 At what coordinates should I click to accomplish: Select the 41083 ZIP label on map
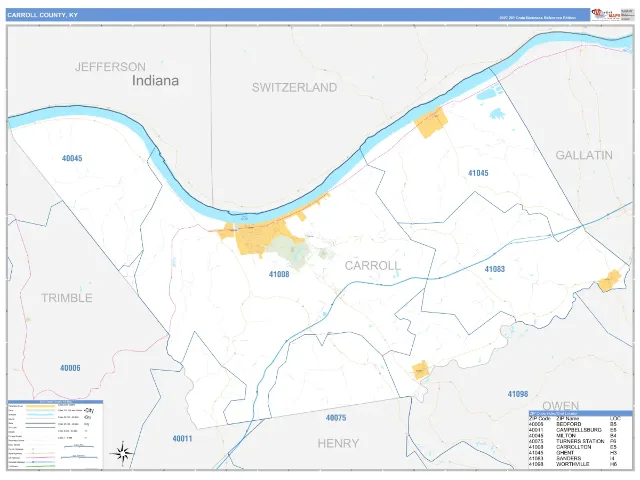tap(495, 269)
